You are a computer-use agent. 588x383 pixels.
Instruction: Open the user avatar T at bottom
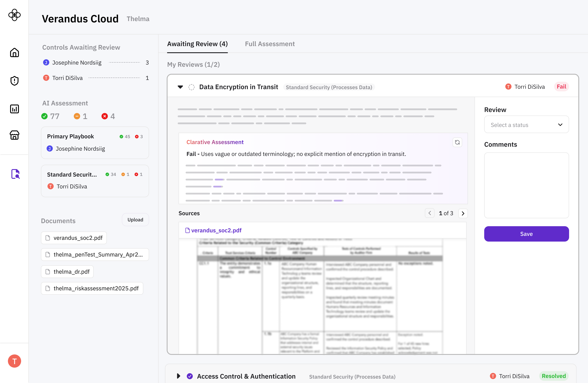pyautogui.click(x=14, y=361)
